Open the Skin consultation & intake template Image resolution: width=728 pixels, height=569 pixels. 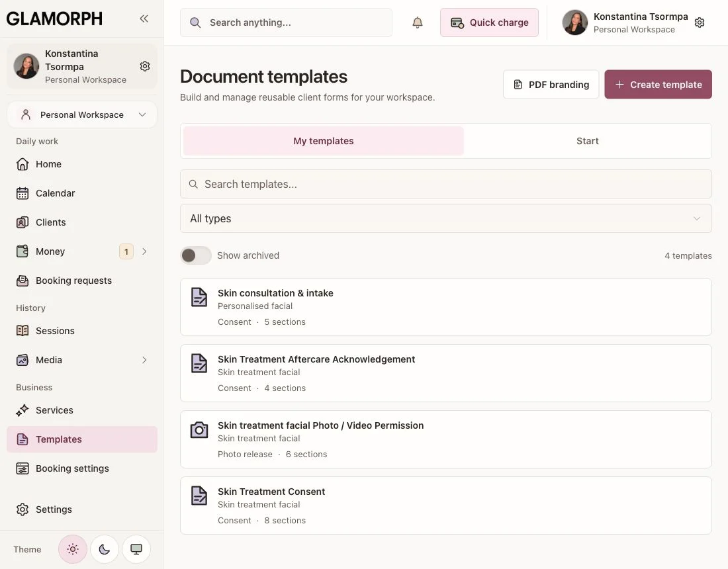(x=445, y=307)
